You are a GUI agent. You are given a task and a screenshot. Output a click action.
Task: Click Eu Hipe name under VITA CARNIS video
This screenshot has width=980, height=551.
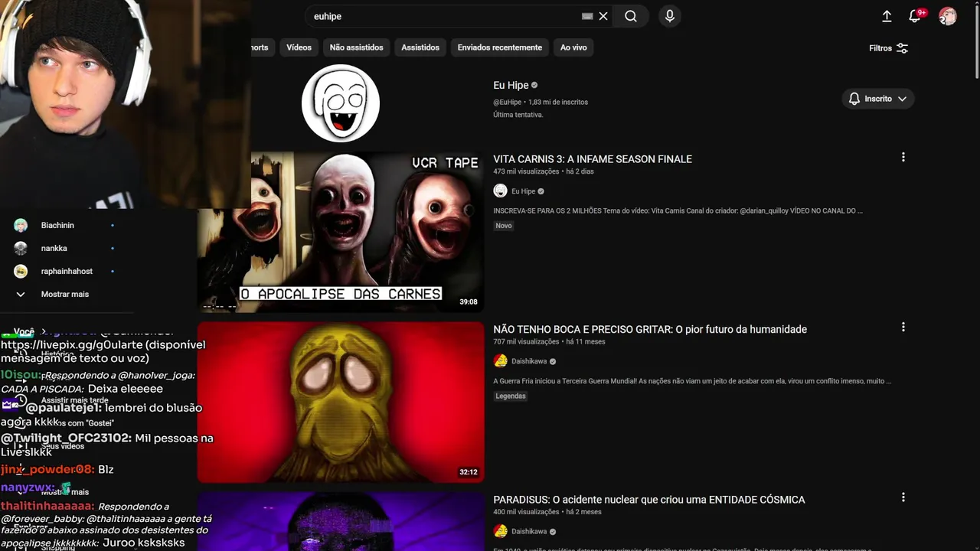pyautogui.click(x=523, y=191)
